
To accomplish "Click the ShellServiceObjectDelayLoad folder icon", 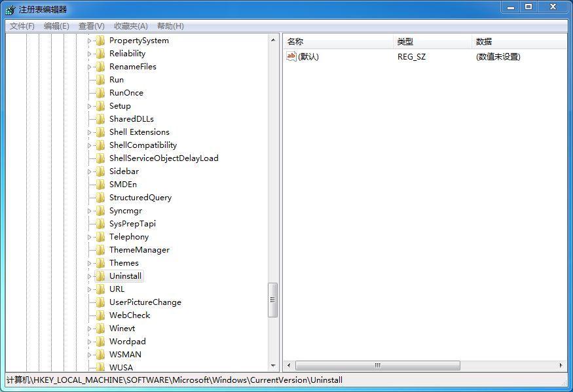I will (x=100, y=158).
